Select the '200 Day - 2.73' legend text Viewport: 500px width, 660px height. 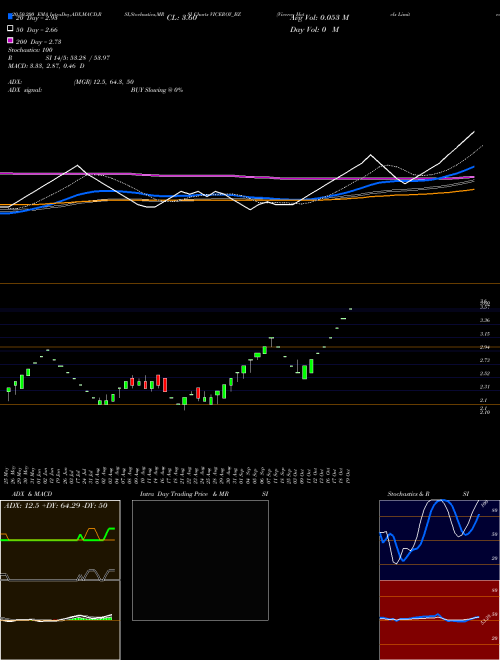[x=38, y=42]
